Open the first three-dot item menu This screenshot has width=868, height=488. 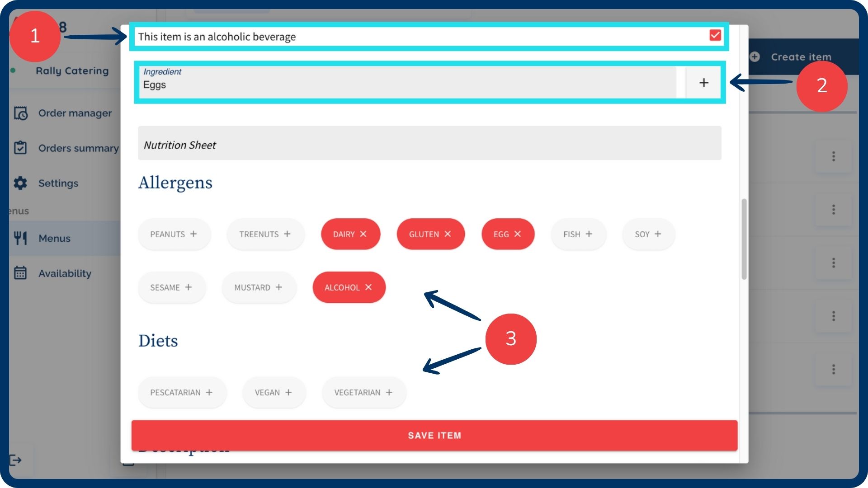(x=833, y=156)
